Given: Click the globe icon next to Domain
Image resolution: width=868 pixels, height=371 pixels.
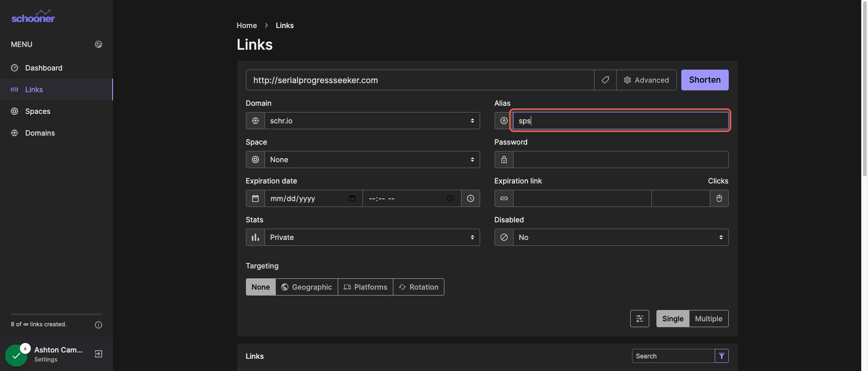Looking at the screenshot, I should [255, 121].
